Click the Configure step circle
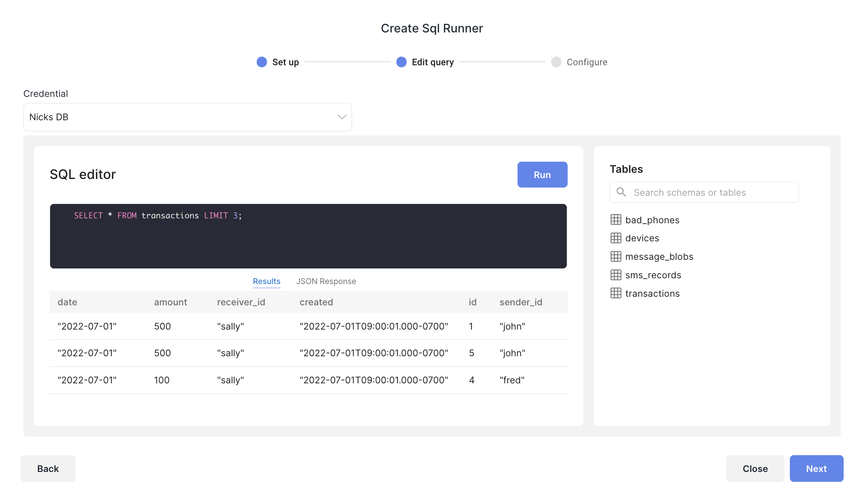 pos(556,62)
